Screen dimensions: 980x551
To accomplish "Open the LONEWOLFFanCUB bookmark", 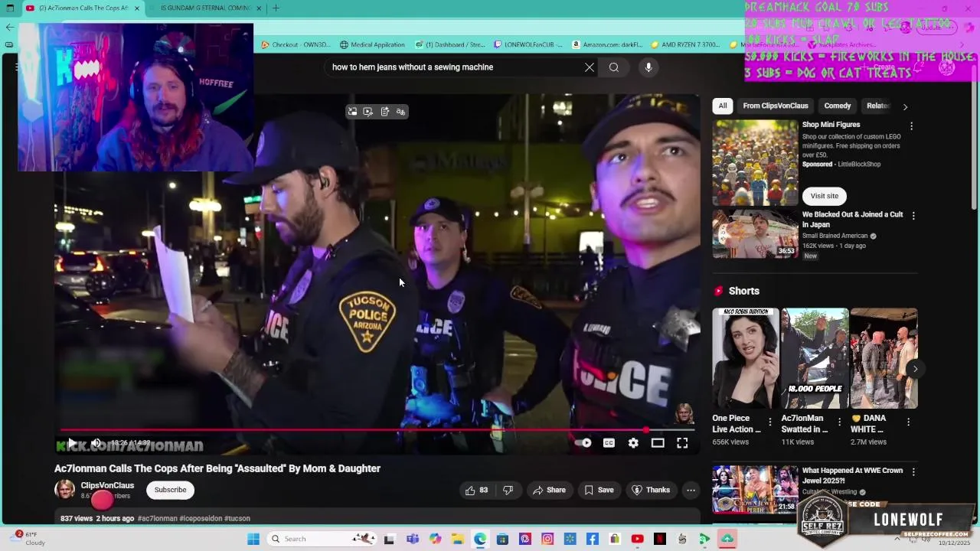I will 528,44.
